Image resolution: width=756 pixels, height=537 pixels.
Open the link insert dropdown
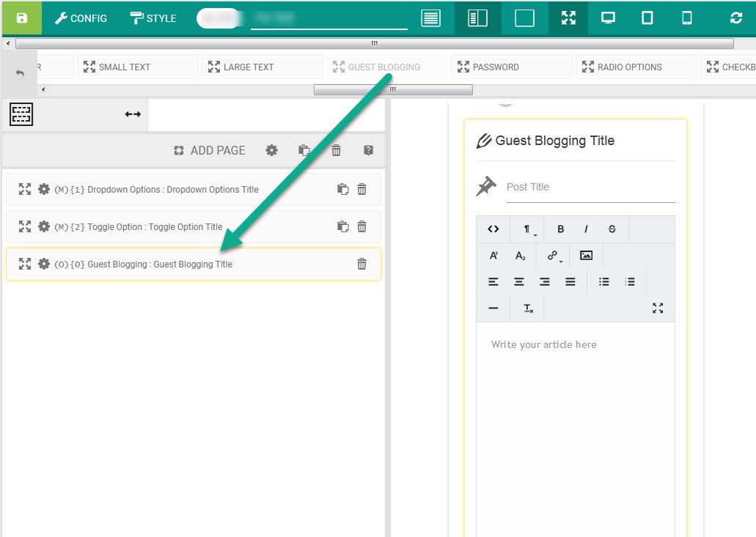point(554,256)
